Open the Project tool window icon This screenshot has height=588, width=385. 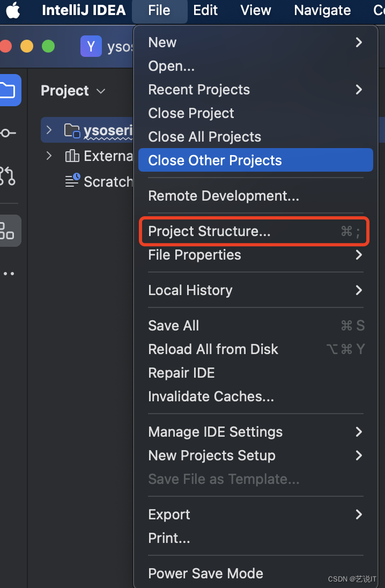tap(8, 90)
